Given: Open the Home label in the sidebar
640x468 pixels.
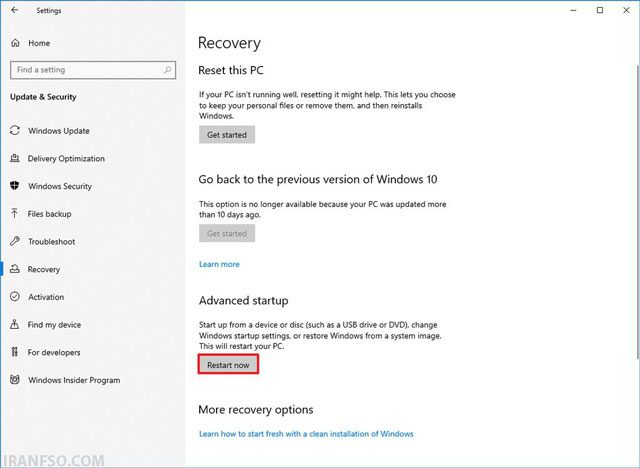Looking at the screenshot, I should (x=39, y=43).
